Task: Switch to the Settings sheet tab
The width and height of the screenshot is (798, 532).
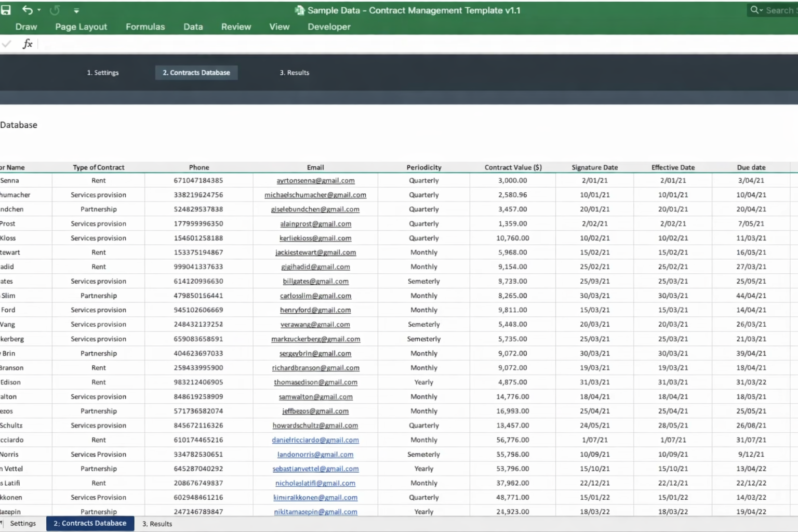Action: click(23, 523)
